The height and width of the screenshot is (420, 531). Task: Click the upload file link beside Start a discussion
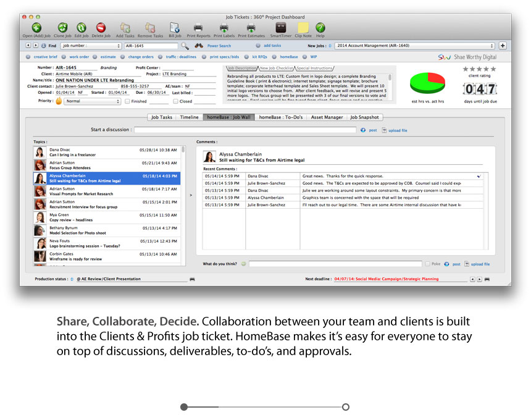coord(398,130)
